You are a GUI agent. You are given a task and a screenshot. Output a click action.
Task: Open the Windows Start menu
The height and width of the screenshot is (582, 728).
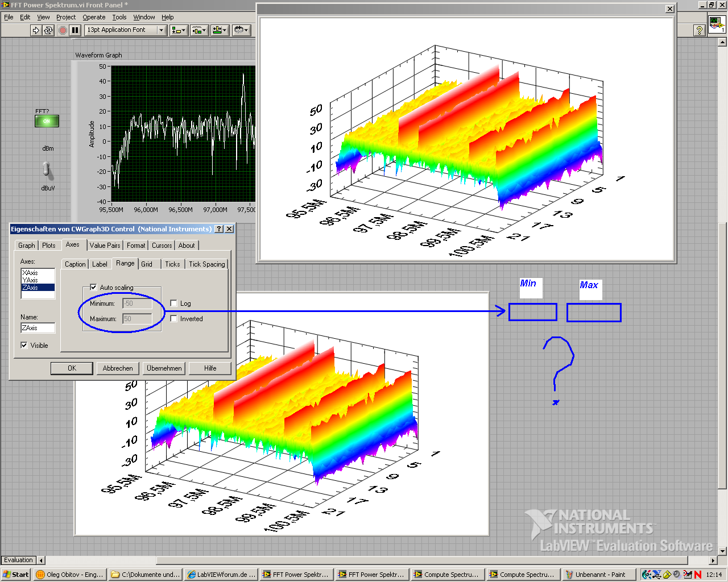[x=16, y=575]
